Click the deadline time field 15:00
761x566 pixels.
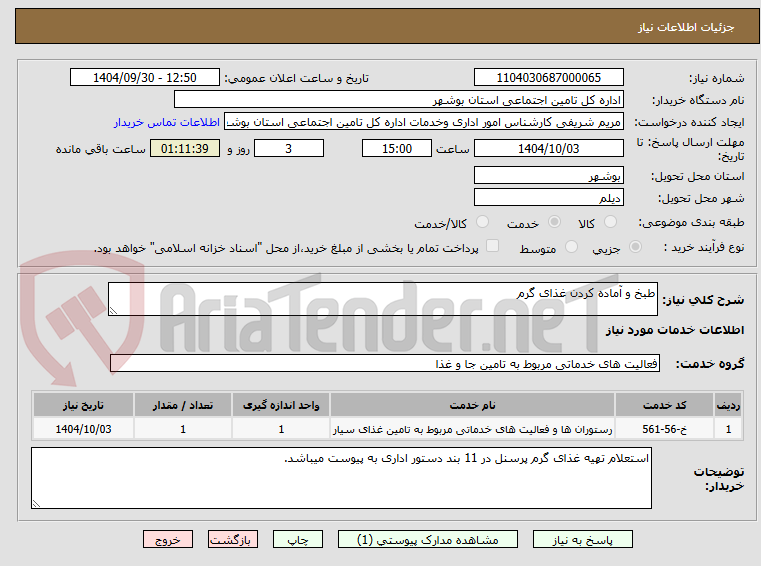[397, 148]
